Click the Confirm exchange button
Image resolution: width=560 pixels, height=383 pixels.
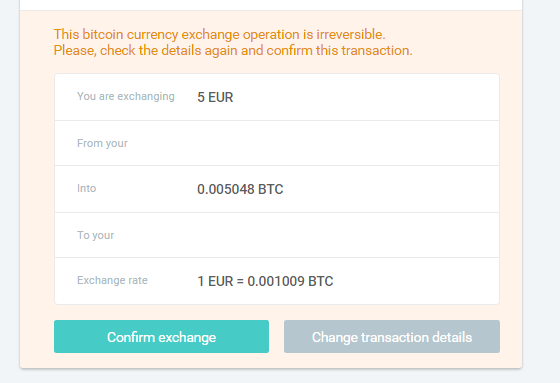point(161,337)
